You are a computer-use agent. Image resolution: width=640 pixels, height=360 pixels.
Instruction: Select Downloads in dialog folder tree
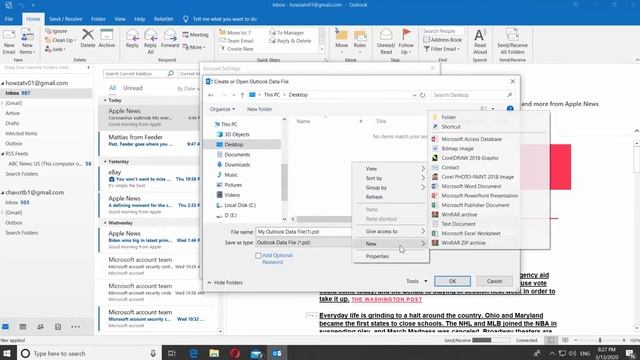[x=237, y=165]
